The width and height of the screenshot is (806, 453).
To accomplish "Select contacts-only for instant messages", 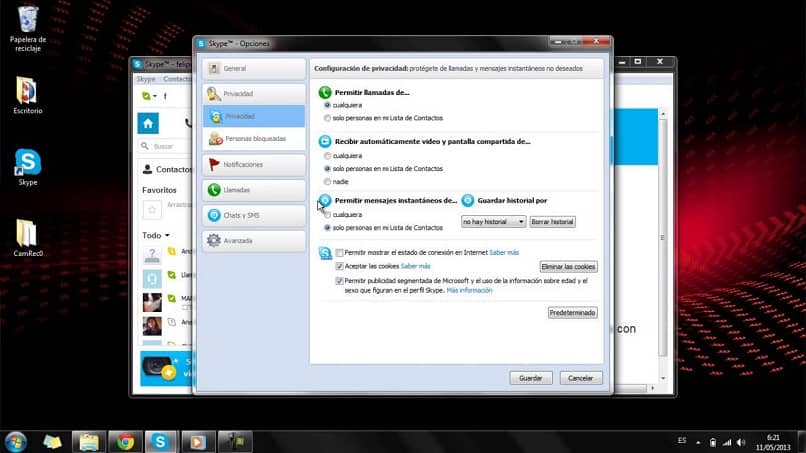I will [x=327, y=228].
